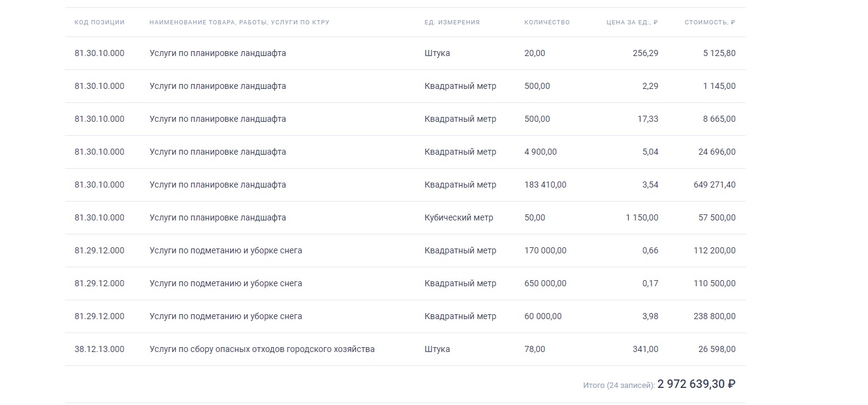Select the cost value 238 800,00

click(714, 317)
